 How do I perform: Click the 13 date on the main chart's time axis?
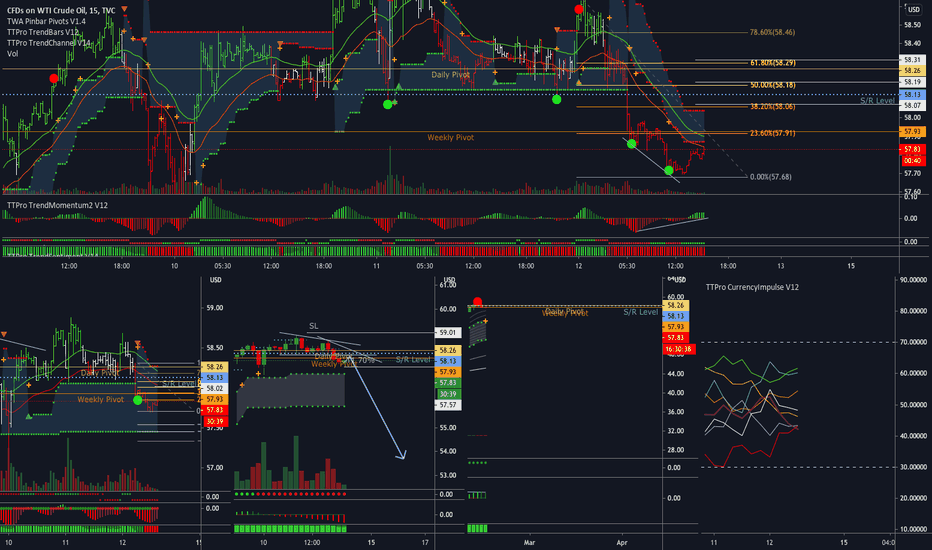[781, 266]
